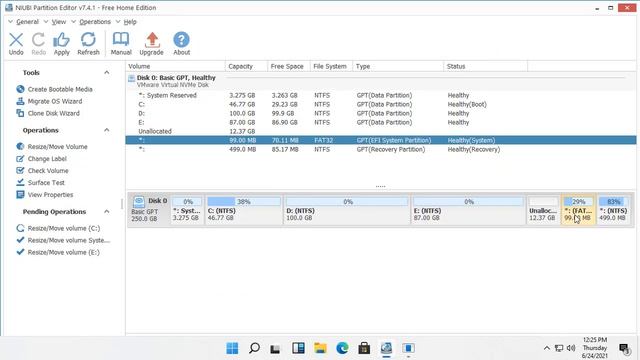Open View Properties for the volume

click(x=45, y=195)
